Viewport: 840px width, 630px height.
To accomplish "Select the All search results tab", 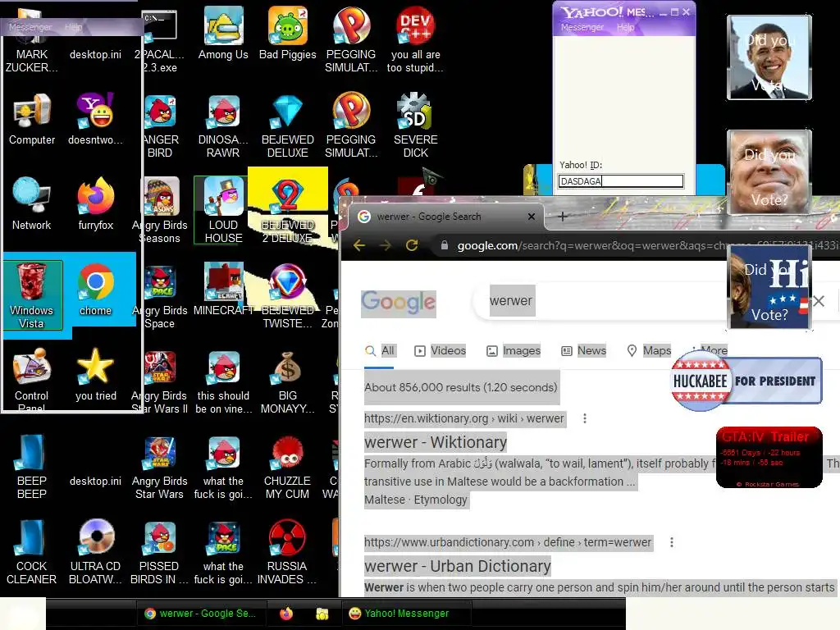I will (379, 351).
